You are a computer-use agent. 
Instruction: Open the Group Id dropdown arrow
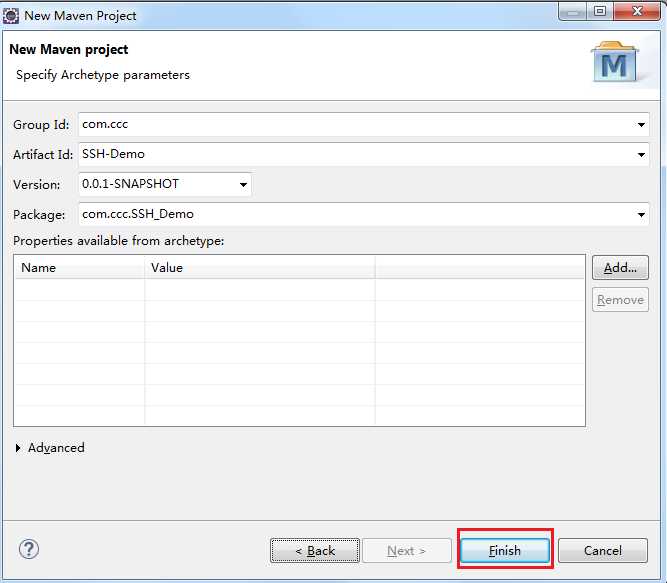click(x=641, y=125)
